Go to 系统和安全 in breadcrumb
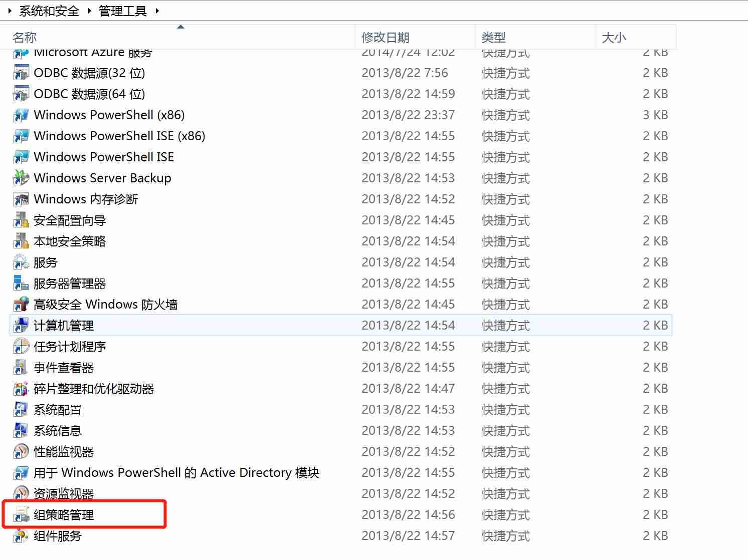The image size is (748, 560). (x=49, y=11)
